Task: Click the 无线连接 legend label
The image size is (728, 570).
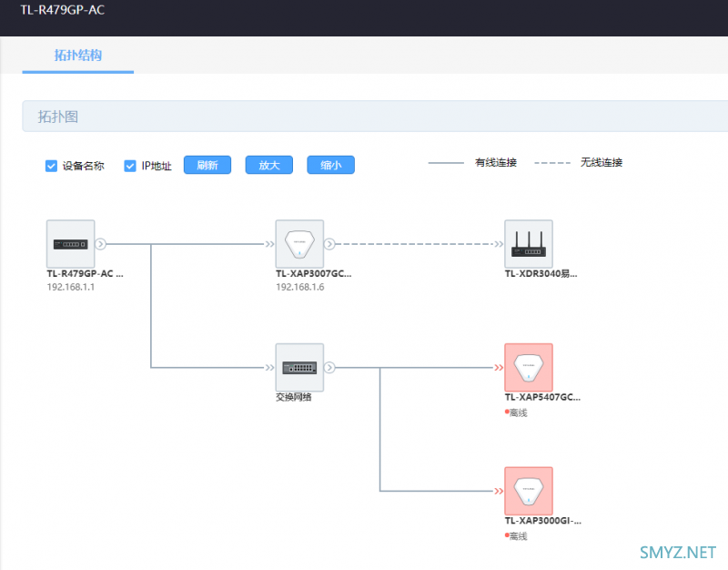Action: [602, 163]
